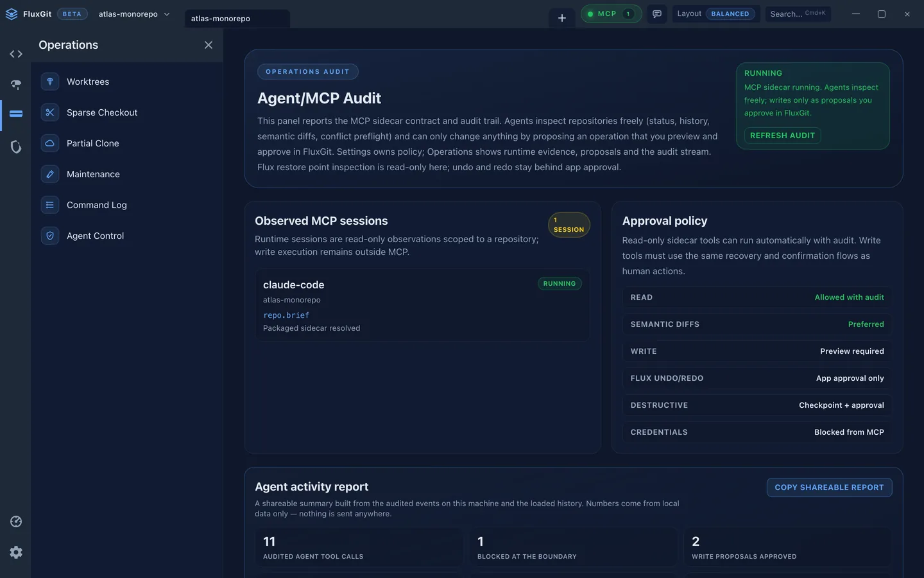Click the Sparse Checkout scissors icon
The height and width of the screenshot is (578, 924).
point(50,112)
